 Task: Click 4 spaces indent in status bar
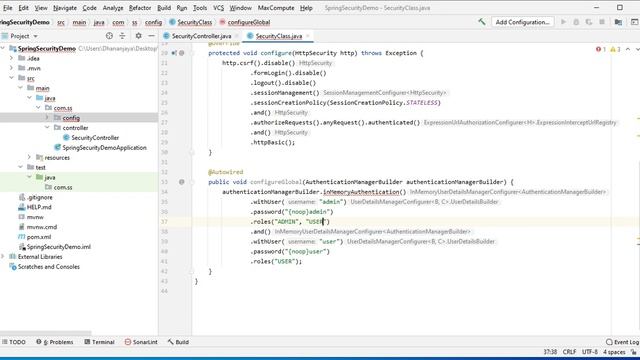(614, 352)
